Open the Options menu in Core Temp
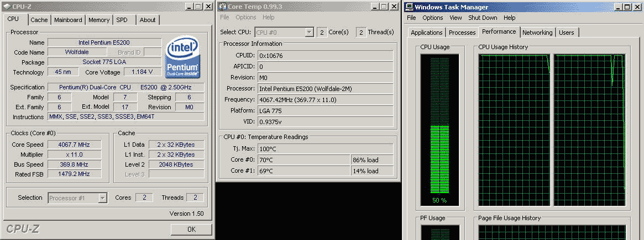This screenshot has width=644, height=240. click(245, 17)
